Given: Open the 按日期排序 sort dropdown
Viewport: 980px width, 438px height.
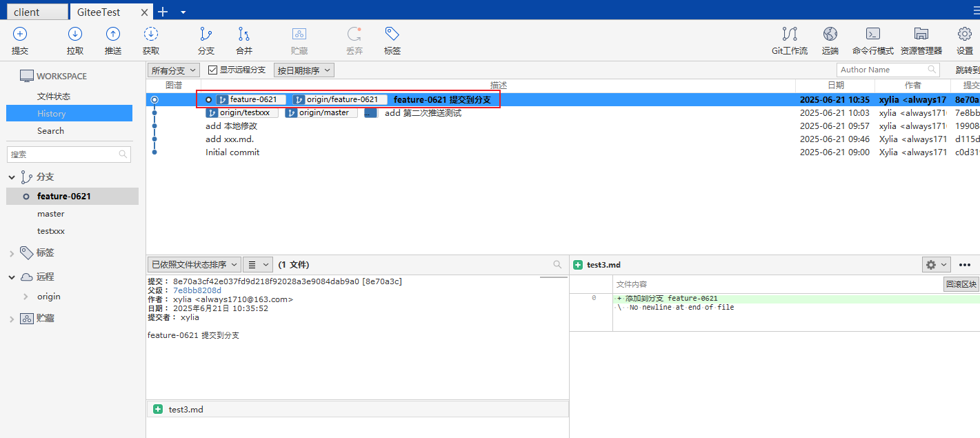Looking at the screenshot, I should (x=303, y=70).
